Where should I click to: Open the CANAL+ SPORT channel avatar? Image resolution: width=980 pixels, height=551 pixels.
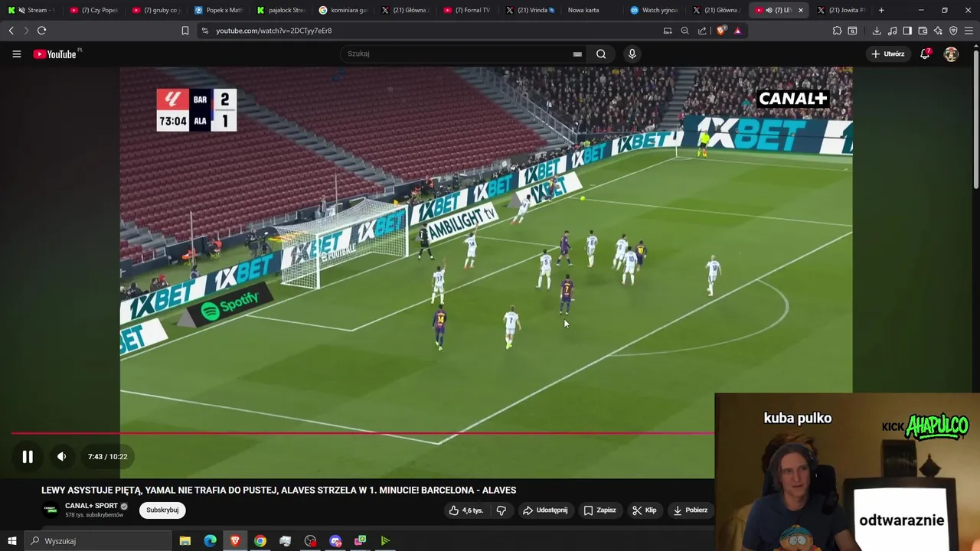click(51, 510)
